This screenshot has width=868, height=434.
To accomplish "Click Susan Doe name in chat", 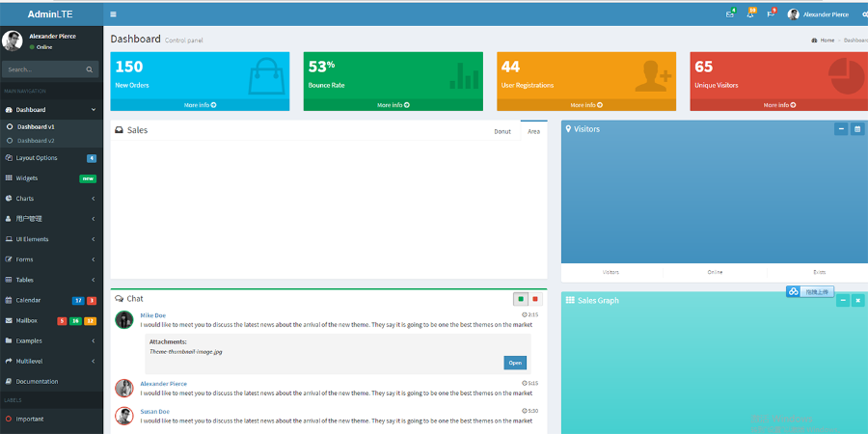I will (155, 411).
